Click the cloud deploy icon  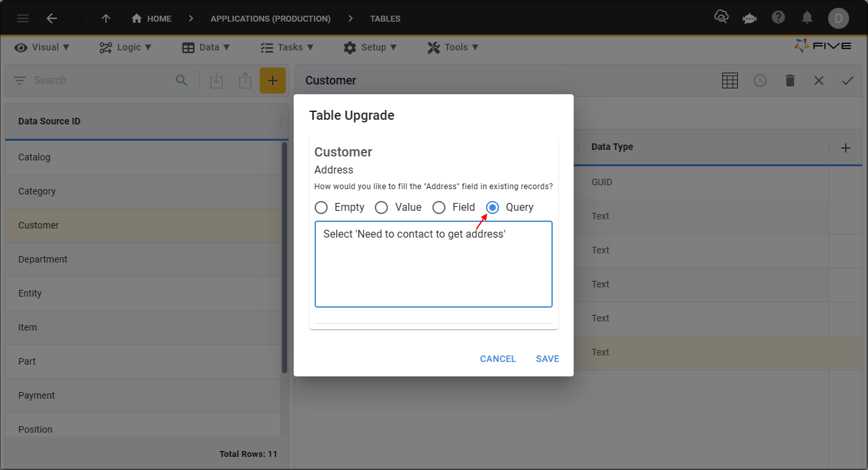(721, 18)
